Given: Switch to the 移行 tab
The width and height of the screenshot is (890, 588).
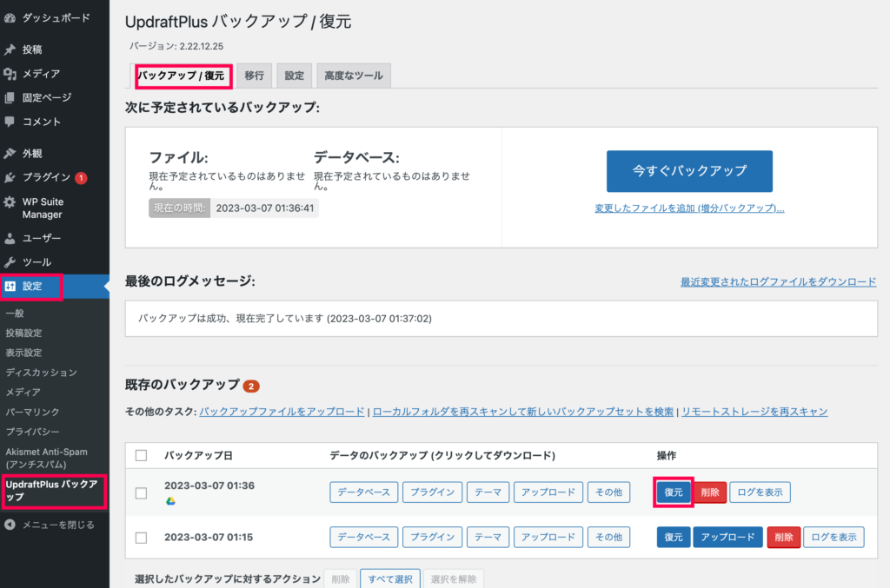Looking at the screenshot, I should click(x=255, y=76).
